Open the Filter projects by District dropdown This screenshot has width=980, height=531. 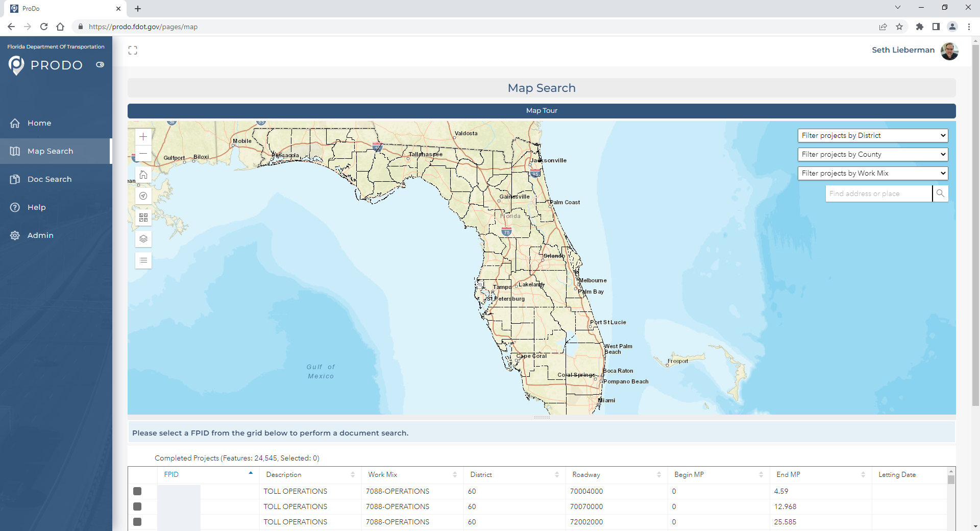coord(873,135)
